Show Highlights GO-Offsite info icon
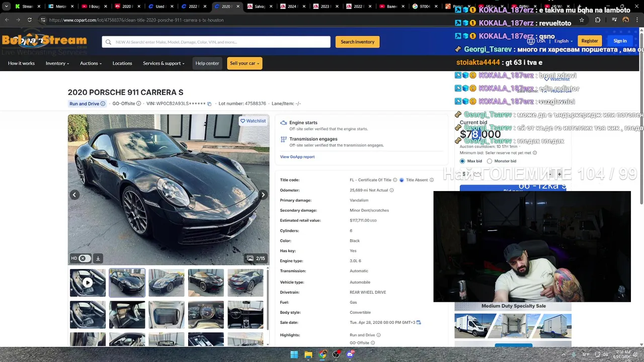 tap(373, 343)
